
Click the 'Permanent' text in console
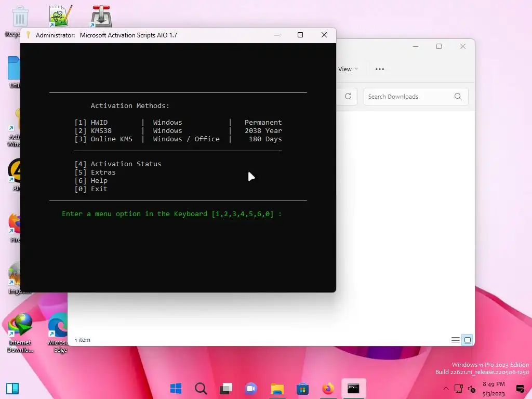click(x=263, y=123)
